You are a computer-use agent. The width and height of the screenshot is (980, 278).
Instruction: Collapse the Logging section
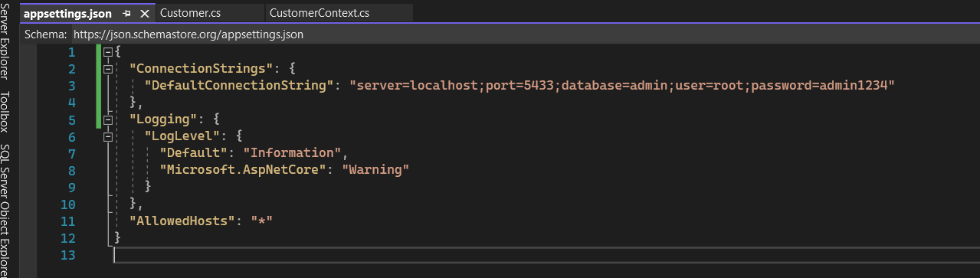107,119
